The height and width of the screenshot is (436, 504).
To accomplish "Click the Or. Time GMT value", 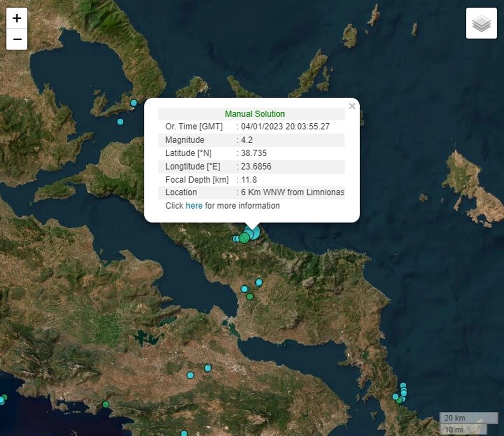I will 285,126.
